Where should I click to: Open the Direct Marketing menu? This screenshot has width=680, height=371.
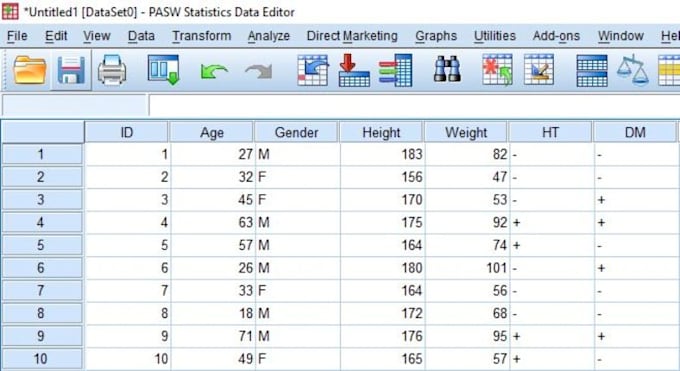coord(352,36)
